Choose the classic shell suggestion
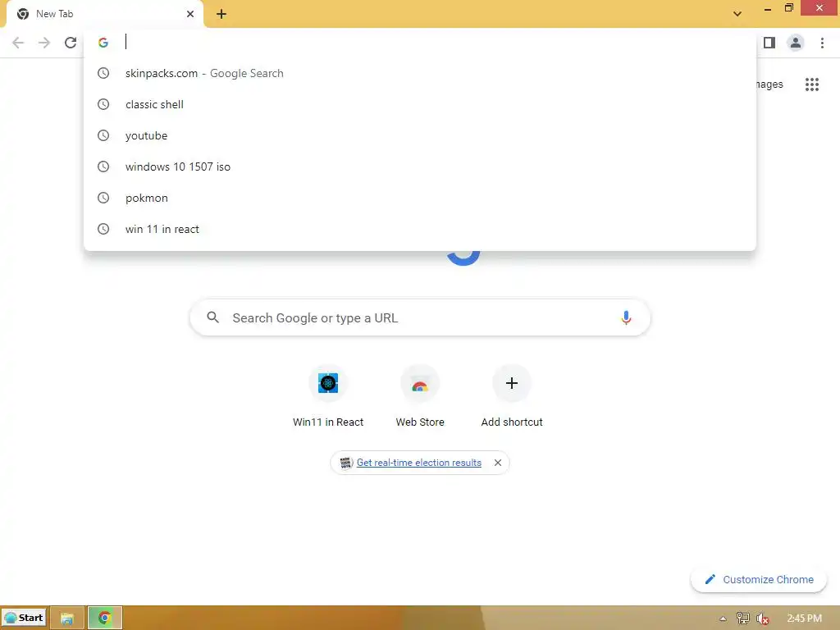This screenshot has height=630, width=840. point(420,104)
